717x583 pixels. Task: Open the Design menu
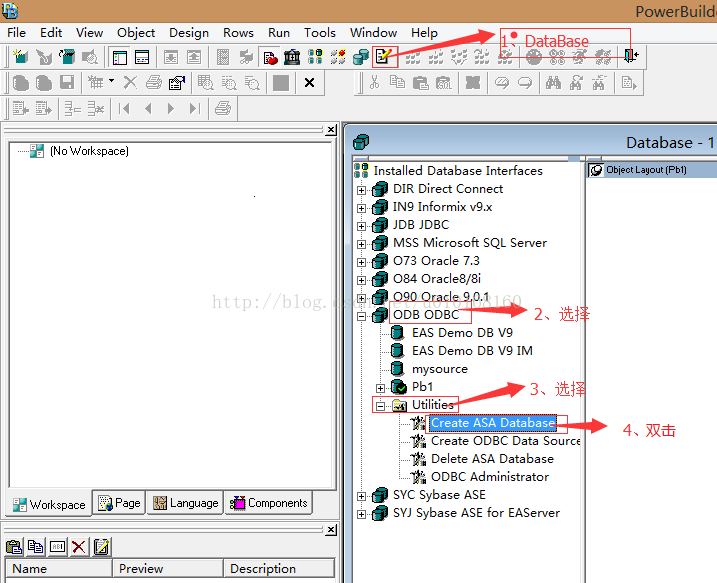pos(189,33)
